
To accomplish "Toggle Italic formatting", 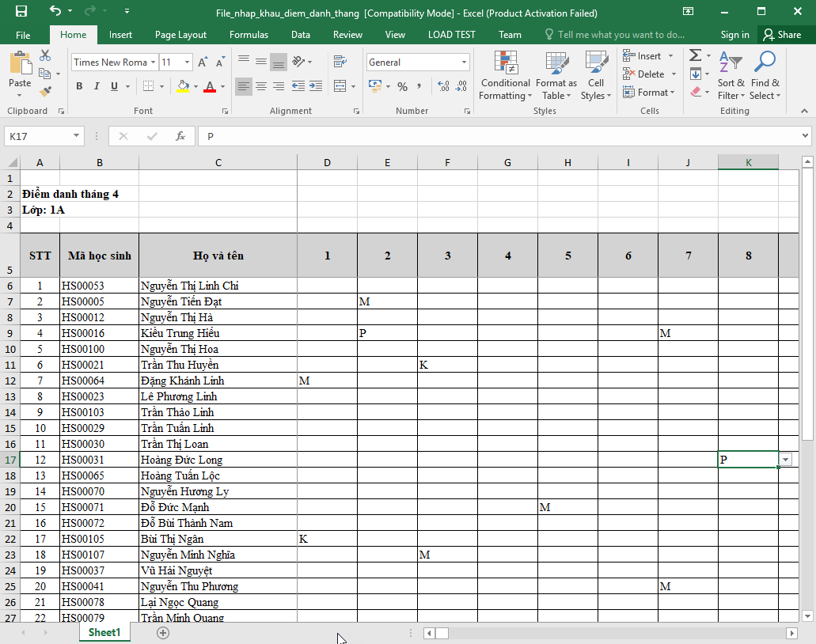I will pyautogui.click(x=97, y=86).
